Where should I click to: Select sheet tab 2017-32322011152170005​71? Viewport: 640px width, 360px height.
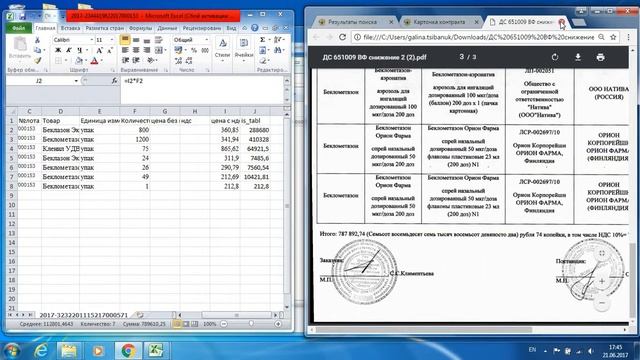[84, 315]
